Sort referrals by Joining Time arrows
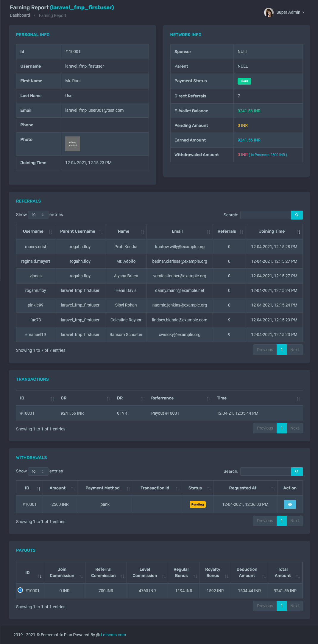This screenshot has height=644, width=318. [x=298, y=232]
